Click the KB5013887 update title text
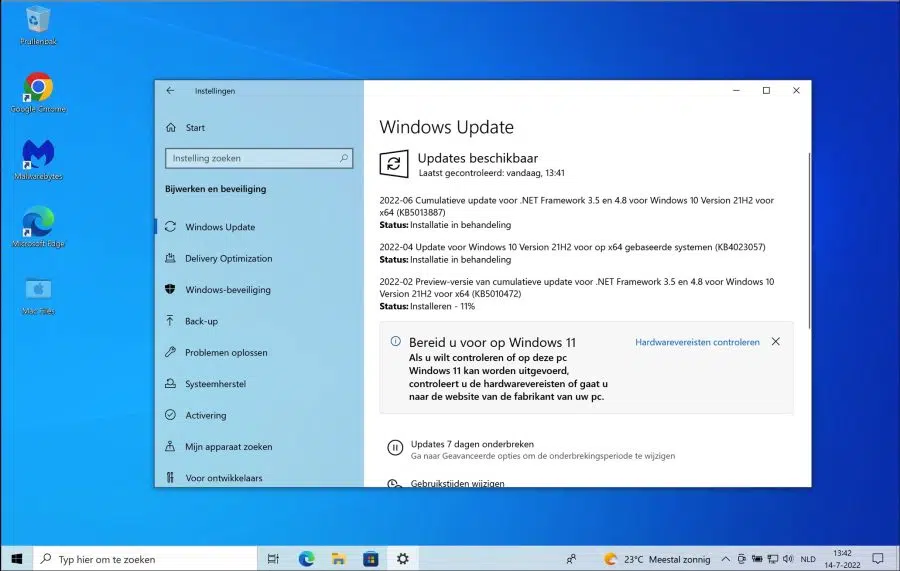Screen dimensions: 900x571 [x=576, y=207]
